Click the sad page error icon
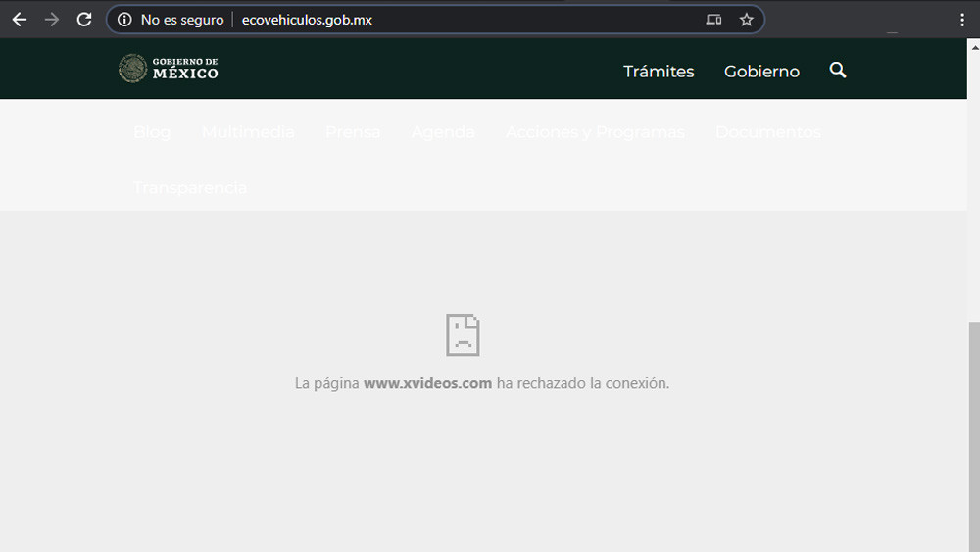Viewport: 980px width, 552px height. (463, 335)
